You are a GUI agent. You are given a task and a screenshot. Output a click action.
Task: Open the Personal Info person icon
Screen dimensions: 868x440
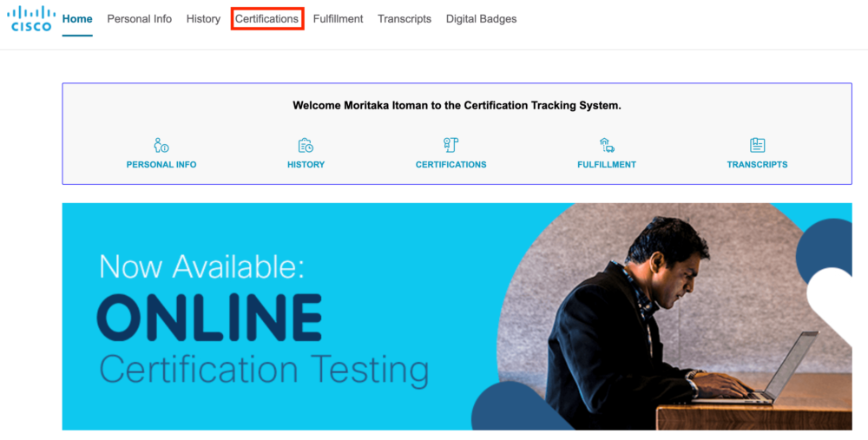161,146
